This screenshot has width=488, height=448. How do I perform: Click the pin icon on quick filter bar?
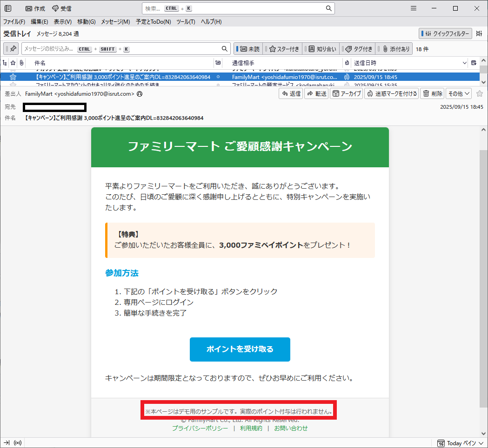click(x=13, y=49)
